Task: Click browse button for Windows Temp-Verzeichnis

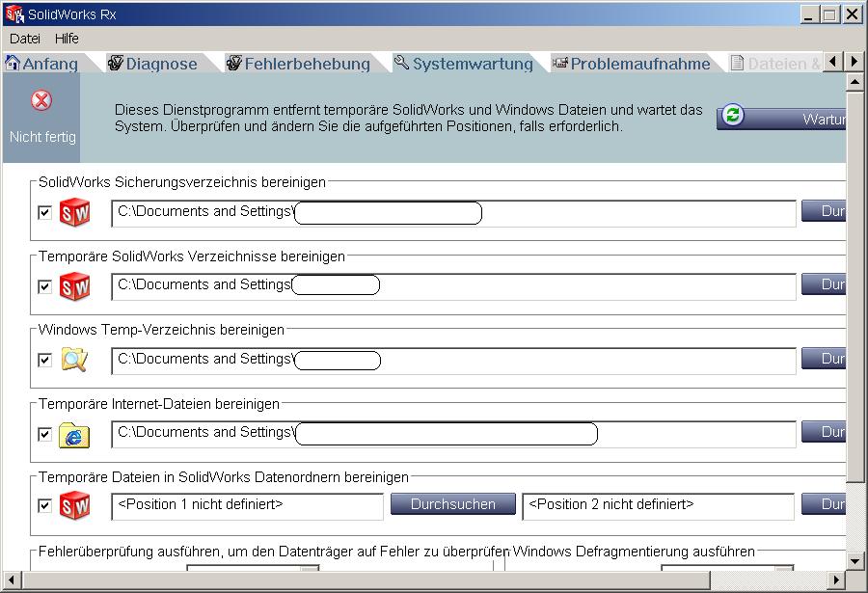Action: [x=824, y=359]
